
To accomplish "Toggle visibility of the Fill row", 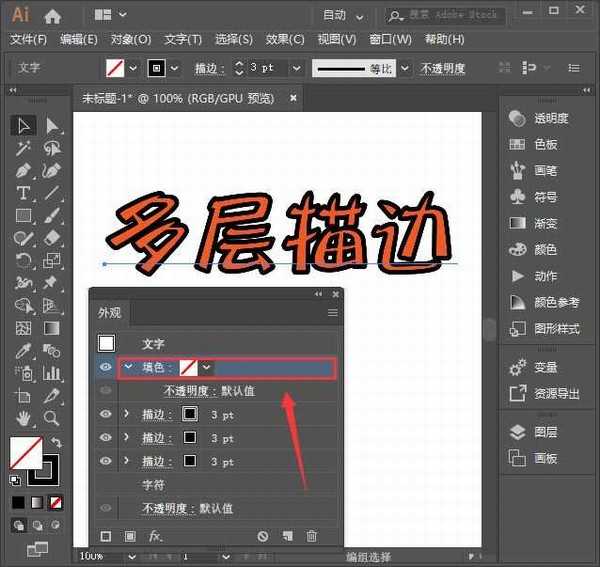I will pos(106,367).
